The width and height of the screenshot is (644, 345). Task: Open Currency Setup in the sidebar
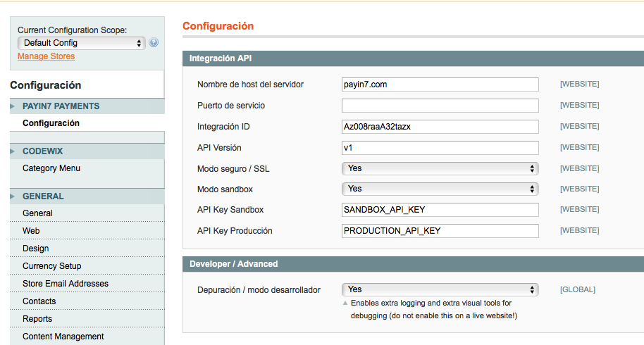(x=52, y=266)
